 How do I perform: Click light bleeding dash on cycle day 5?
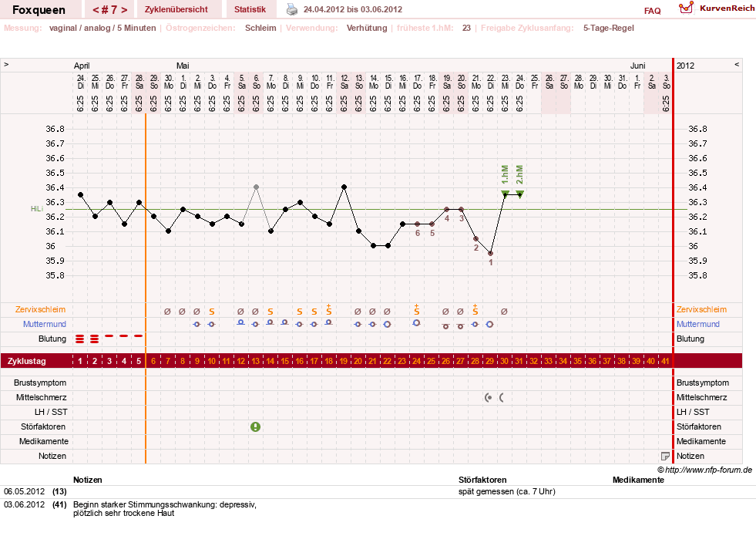click(139, 335)
